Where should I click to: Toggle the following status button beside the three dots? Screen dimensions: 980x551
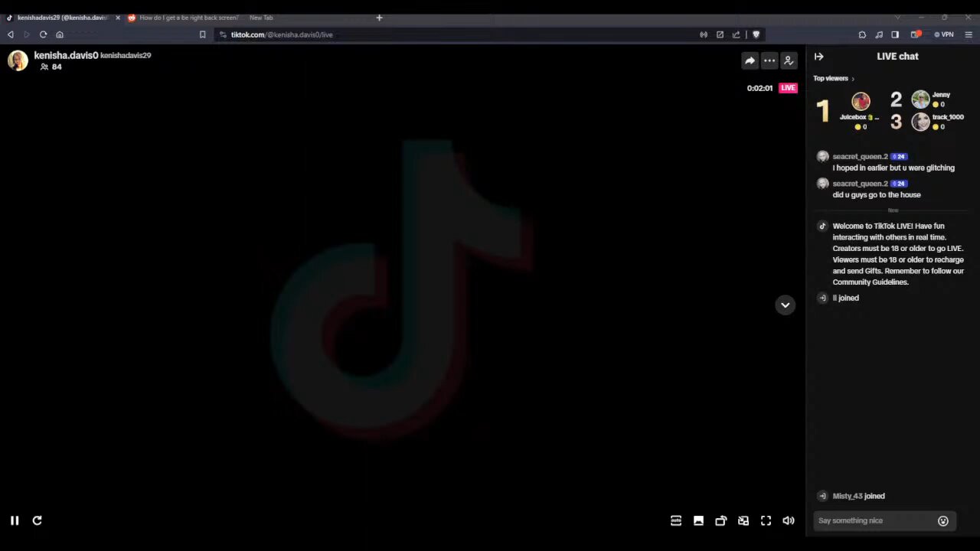[789, 60]
